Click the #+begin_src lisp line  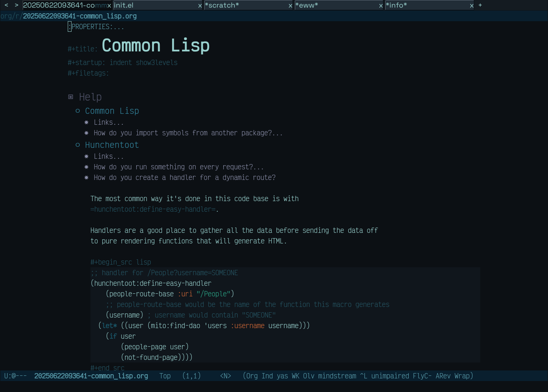pos(121,262)
